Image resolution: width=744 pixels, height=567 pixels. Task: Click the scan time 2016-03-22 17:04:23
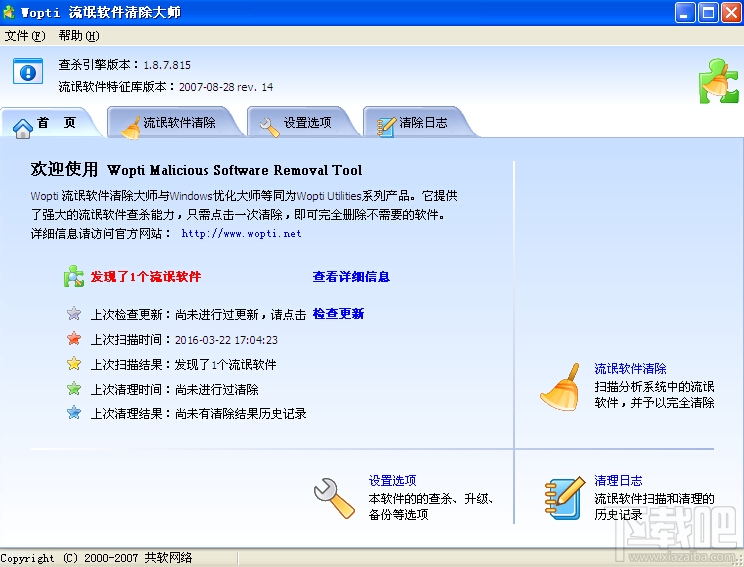pos(226,340)
